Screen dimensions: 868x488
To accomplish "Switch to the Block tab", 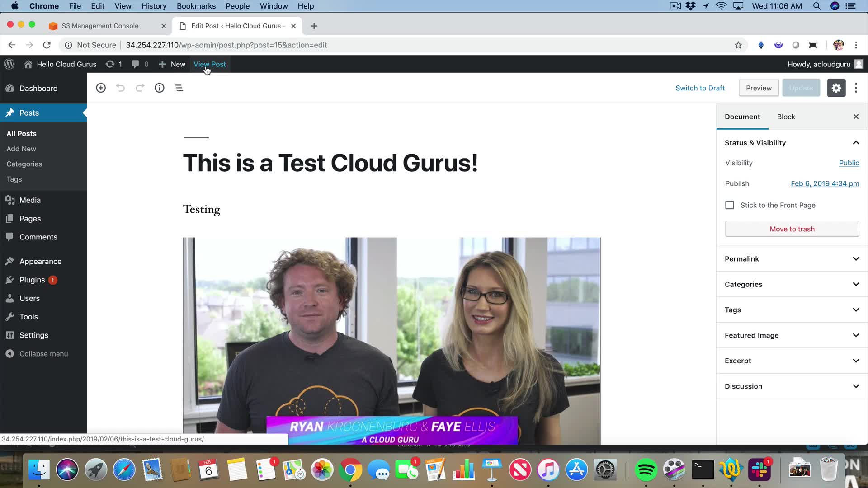I will point(786,117).
